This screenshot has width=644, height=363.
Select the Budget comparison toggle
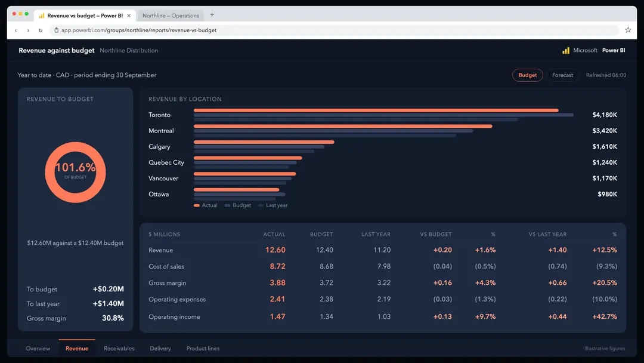coord(527,75)
